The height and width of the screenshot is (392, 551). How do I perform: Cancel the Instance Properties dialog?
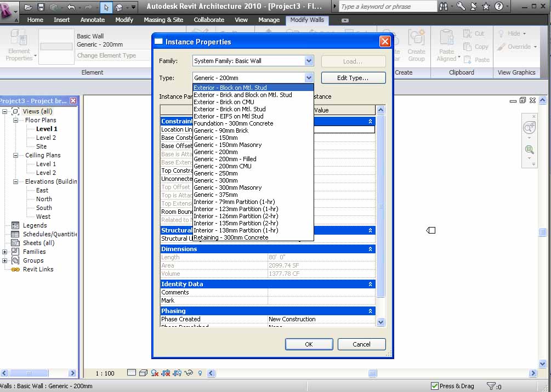(361, 344)
